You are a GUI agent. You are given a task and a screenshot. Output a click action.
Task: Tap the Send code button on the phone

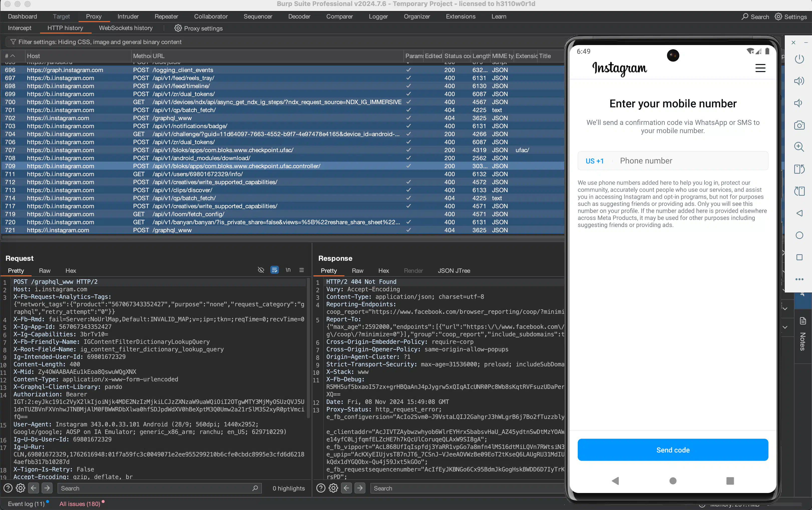tap(673, 450)
